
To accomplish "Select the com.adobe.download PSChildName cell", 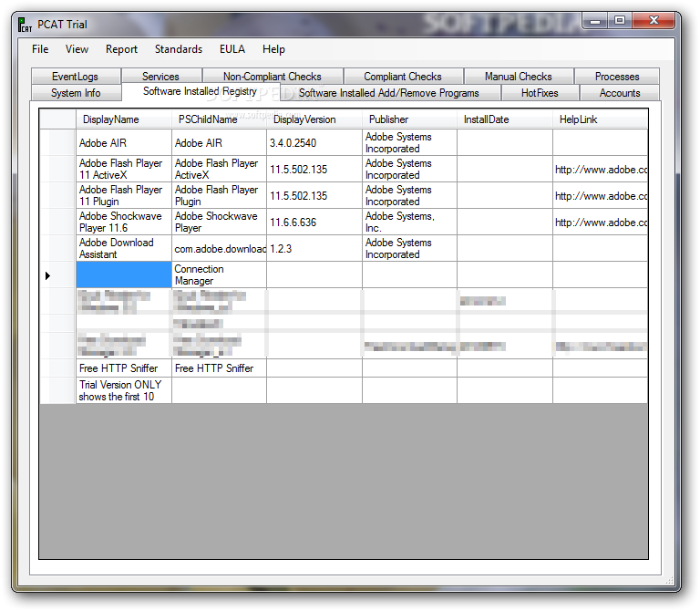I will tap(219, 248).
